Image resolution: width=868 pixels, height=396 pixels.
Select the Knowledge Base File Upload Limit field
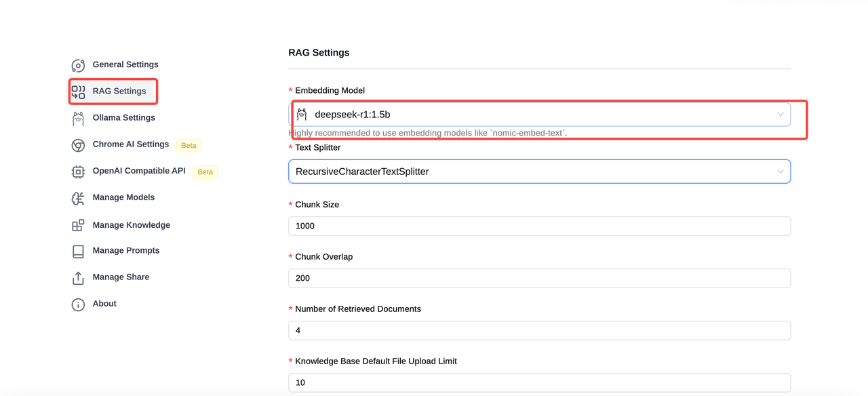pos(539,382)
